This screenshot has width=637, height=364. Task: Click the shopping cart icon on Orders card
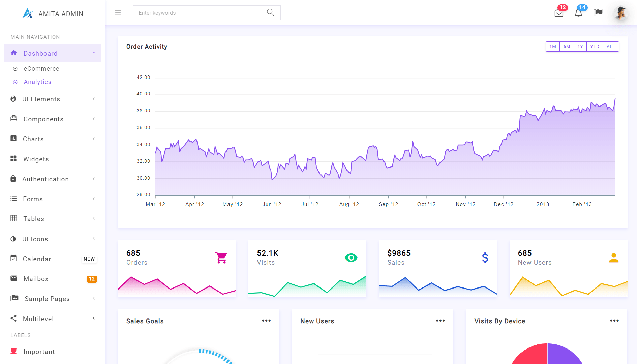221,258
